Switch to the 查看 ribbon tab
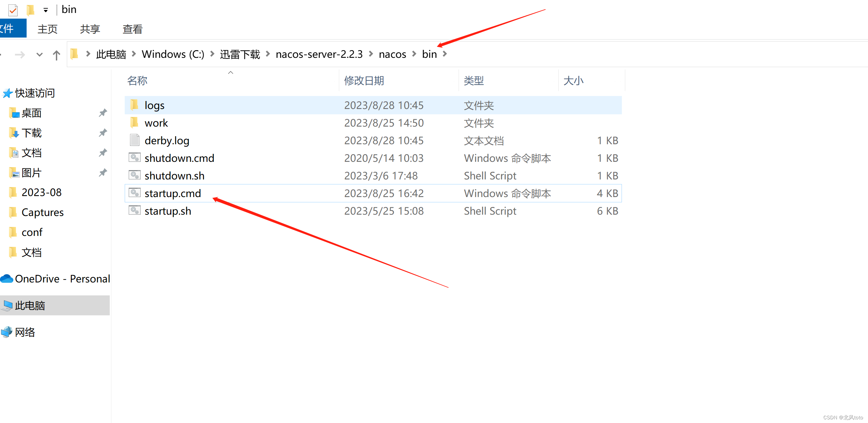The image size is (868, 423). (132, 29)
